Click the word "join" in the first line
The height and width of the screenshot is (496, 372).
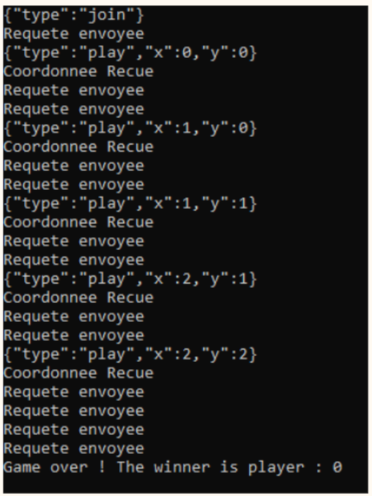(106, 15)
